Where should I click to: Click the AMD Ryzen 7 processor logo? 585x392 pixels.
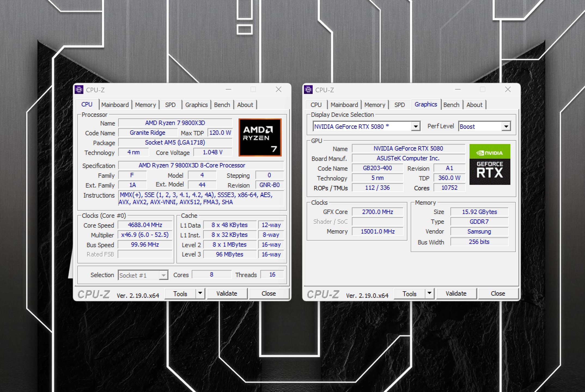point(260,137)
